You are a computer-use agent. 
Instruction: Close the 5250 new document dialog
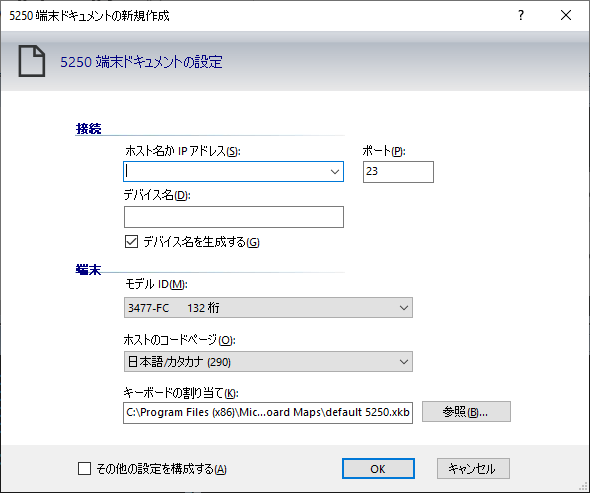[566, 15]
